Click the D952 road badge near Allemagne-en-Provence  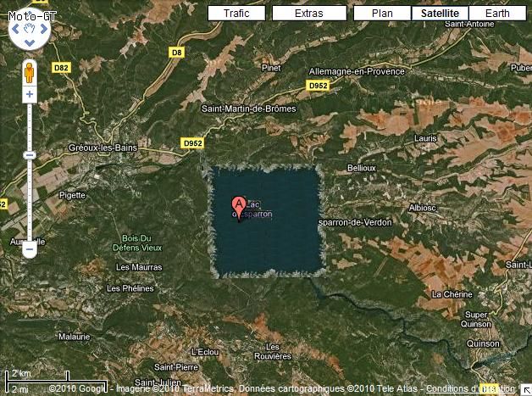[x=318, y=86]
